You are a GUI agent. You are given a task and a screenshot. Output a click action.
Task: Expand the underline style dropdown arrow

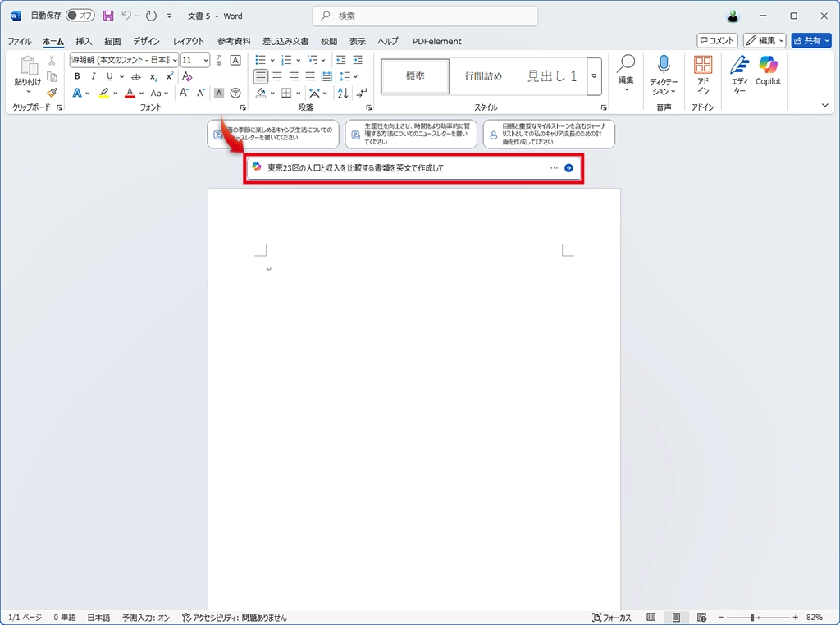pos(121,76)
